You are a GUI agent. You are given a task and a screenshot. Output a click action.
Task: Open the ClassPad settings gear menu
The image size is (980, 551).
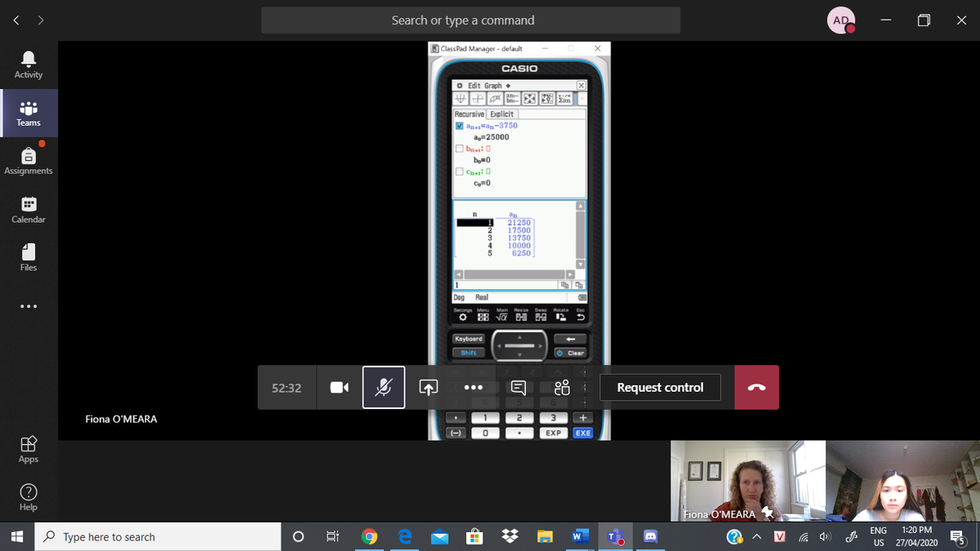pyautogui.click(x=460, y=86)
